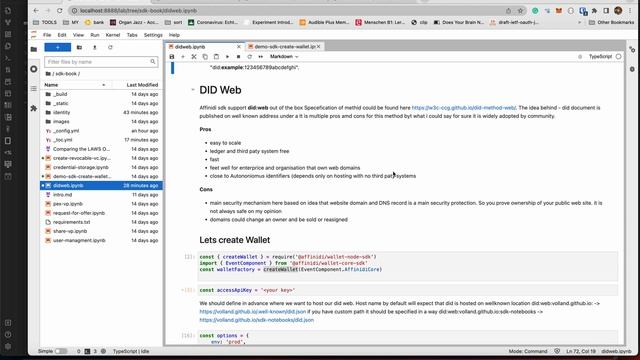640x360 pixels.
Task: Bookmark this page with the star icon
Action: pyautogui.click(x=520, y=11)
